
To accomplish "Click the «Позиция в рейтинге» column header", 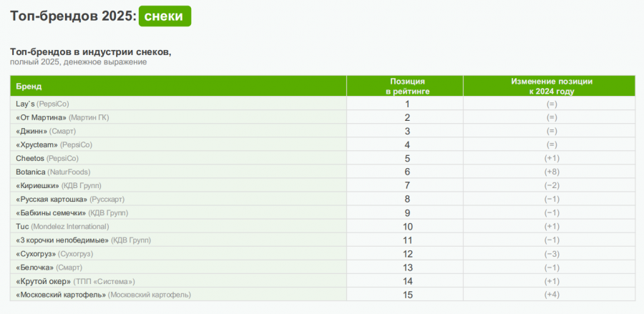I will point(406,87).
